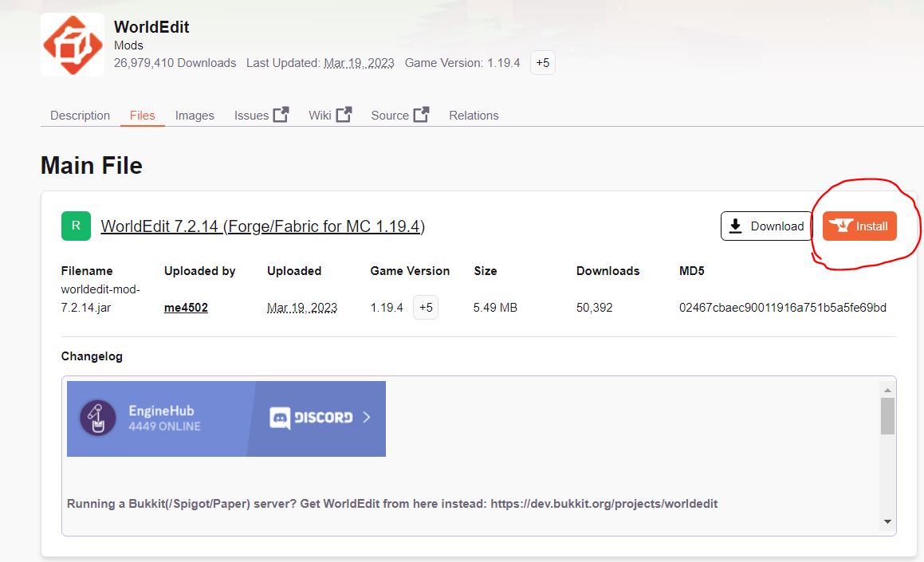
Task: Click the uploaded date Mar 19, 2023 in file row
Action: pyautogui.click(x=301, y=308)
